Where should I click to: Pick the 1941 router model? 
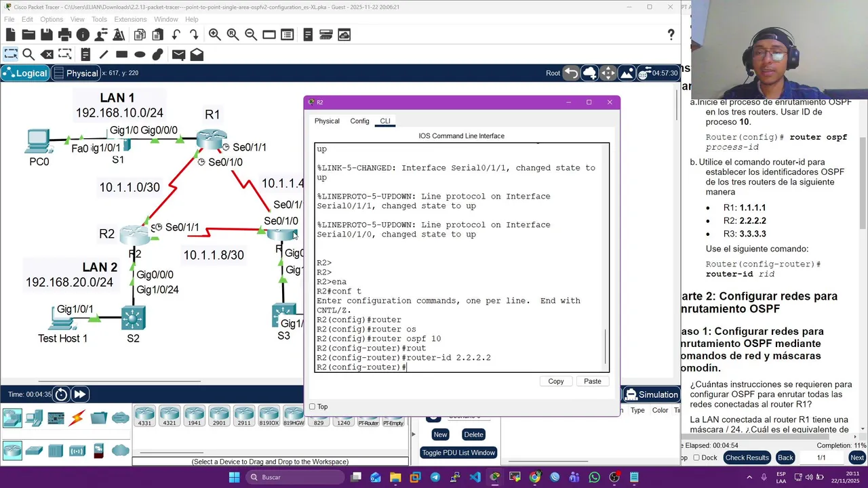click(195, 415)
